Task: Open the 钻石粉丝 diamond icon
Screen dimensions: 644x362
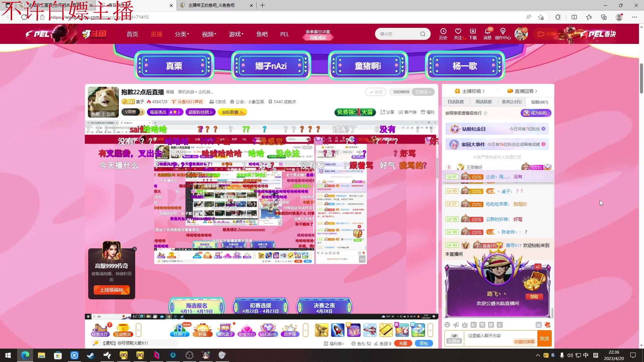Action: pyautogui.click(x=268, y=330)
